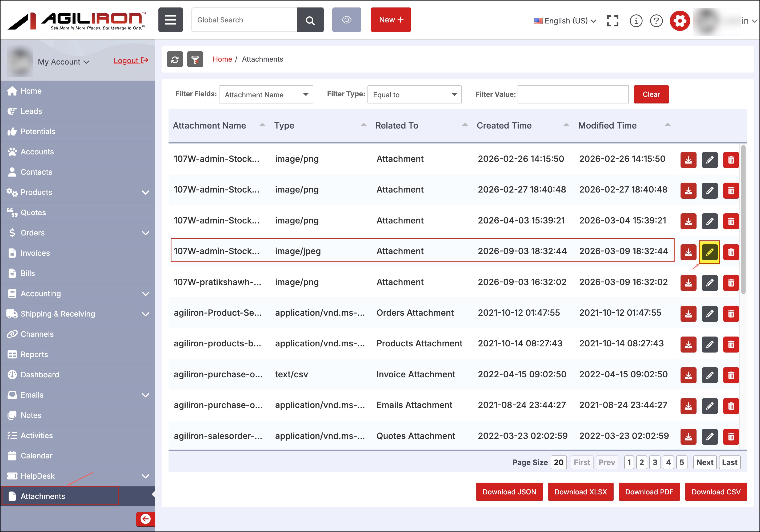Click the Filter Value input field
The width and height of the screenshot is (760, 532).
[573, 95]
